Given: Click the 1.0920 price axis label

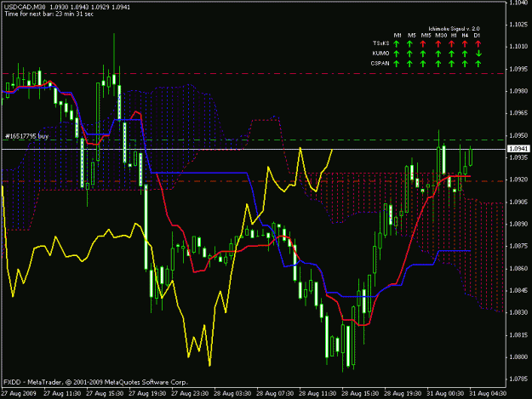Looking at the screenshot, I should coord(518,180).
